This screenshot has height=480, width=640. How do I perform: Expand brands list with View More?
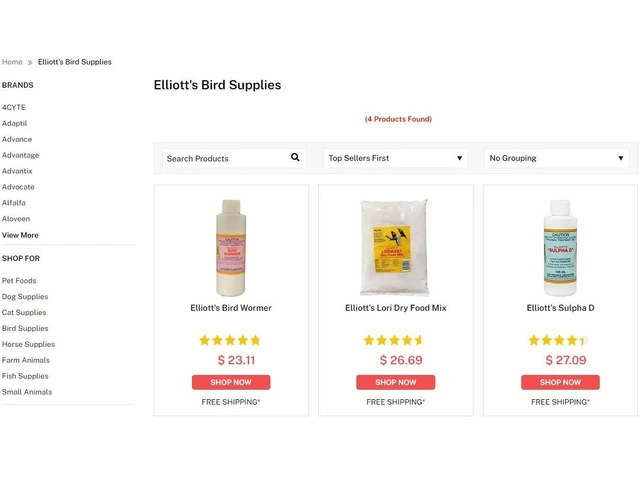20,235
